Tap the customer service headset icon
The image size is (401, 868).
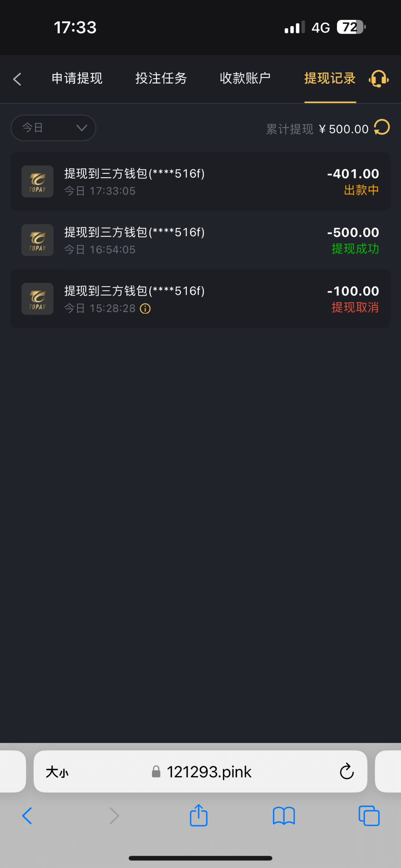(x=379, y=78)
